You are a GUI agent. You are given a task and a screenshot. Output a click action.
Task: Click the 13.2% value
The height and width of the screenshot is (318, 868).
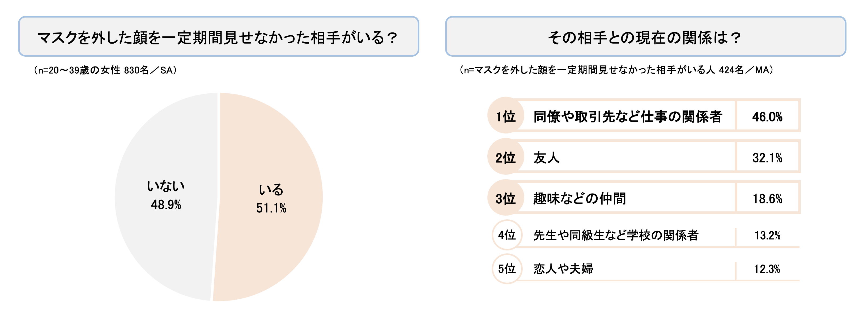coord(767,235)
